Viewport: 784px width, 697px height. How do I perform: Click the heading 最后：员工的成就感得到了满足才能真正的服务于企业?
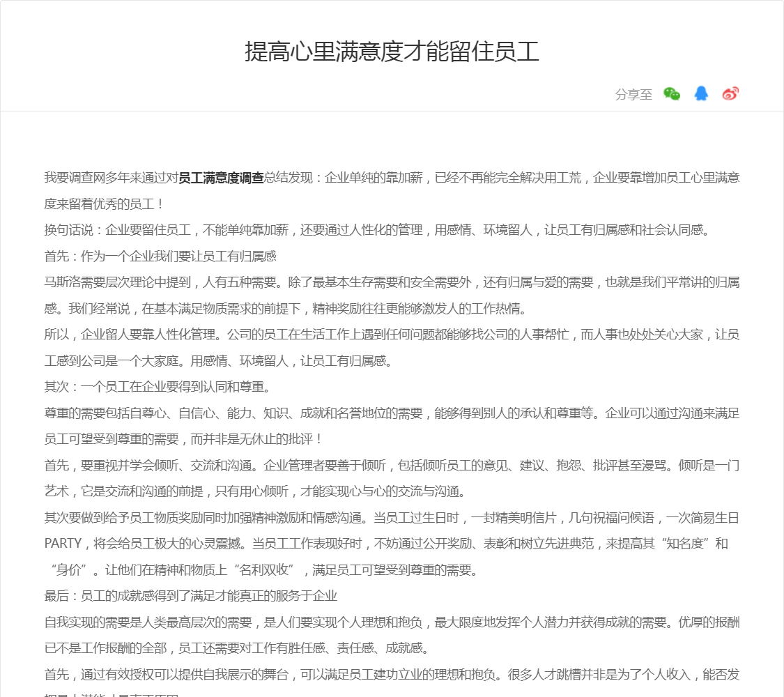click(x=191, y=596)
